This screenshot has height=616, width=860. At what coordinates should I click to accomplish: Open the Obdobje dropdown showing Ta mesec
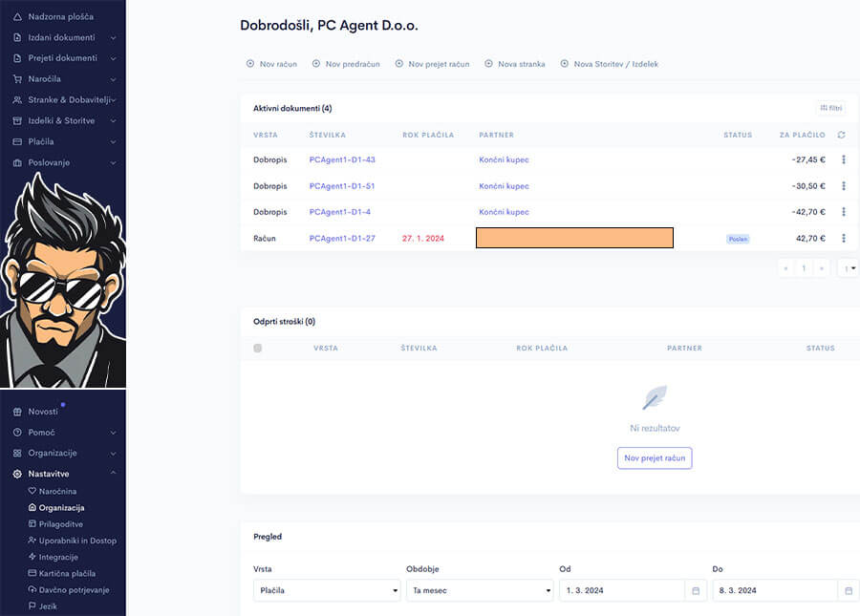tap(480, 591)
